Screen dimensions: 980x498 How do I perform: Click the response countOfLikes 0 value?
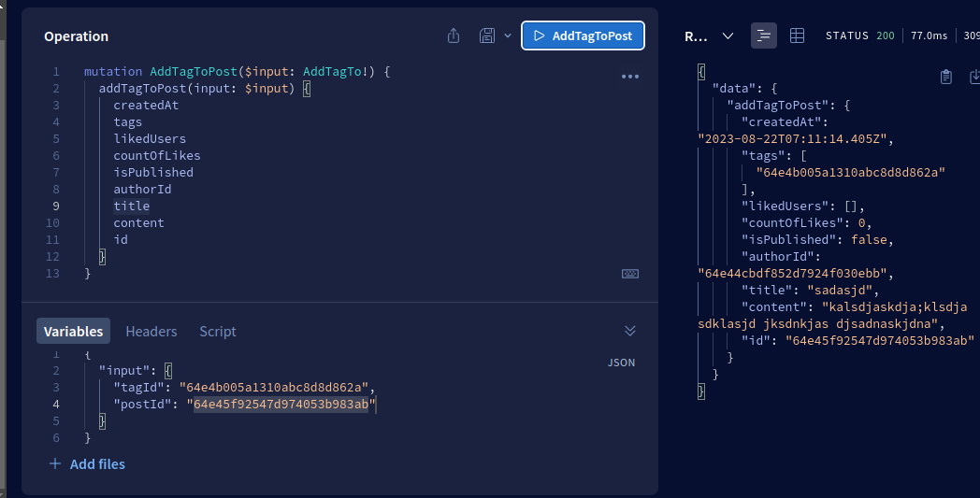(862, 223)
